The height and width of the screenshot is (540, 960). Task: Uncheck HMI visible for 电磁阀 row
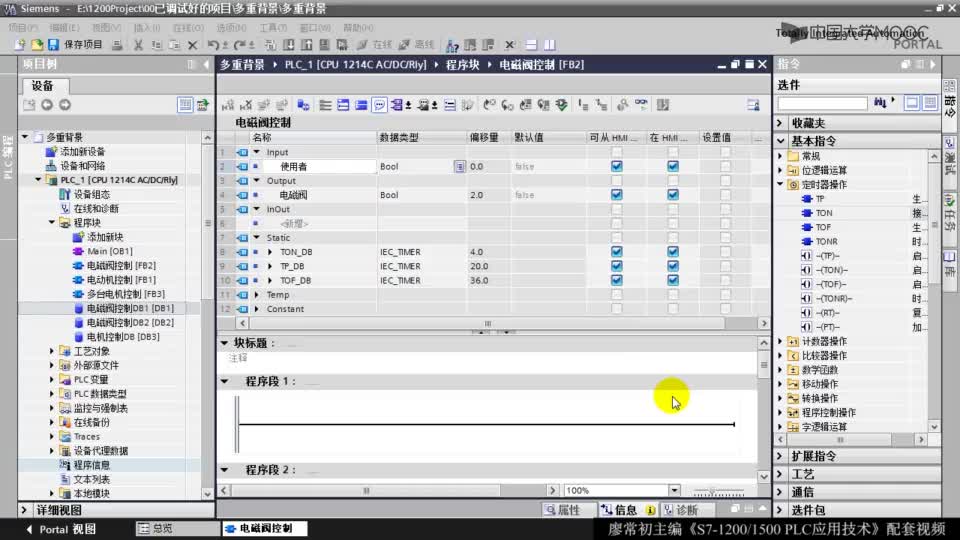click(x=673, y=195)
